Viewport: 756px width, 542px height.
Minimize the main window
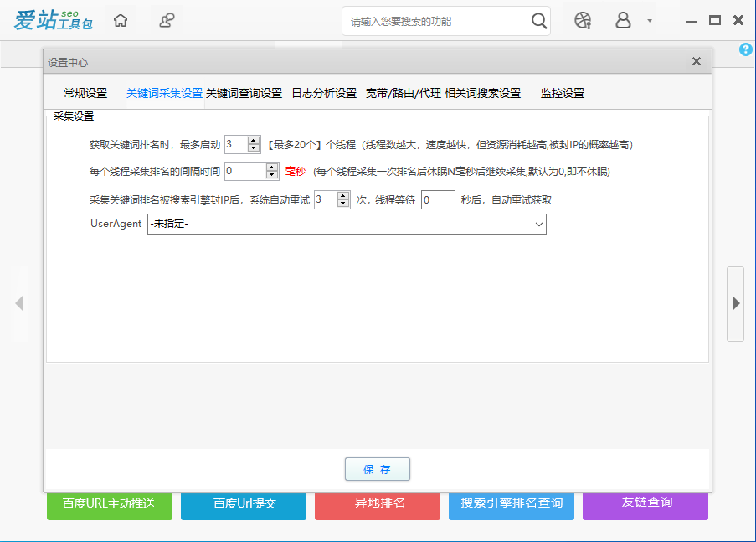(x=692, y=22)
